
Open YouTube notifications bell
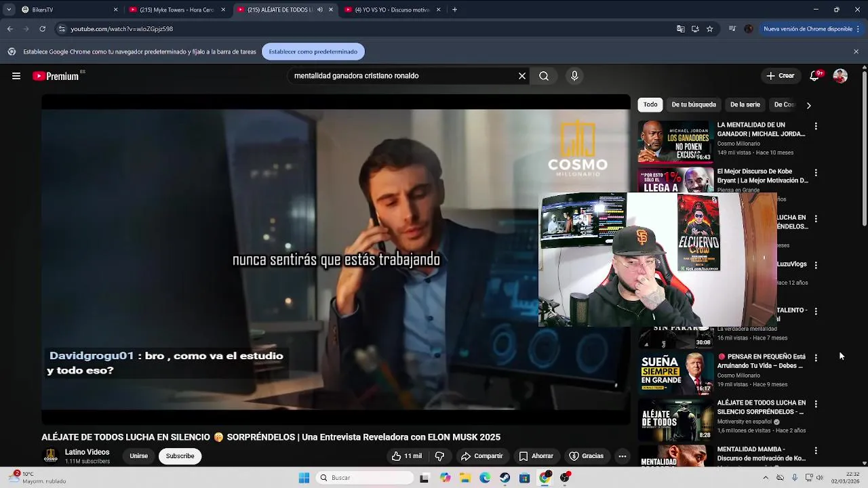pos(814,76)
